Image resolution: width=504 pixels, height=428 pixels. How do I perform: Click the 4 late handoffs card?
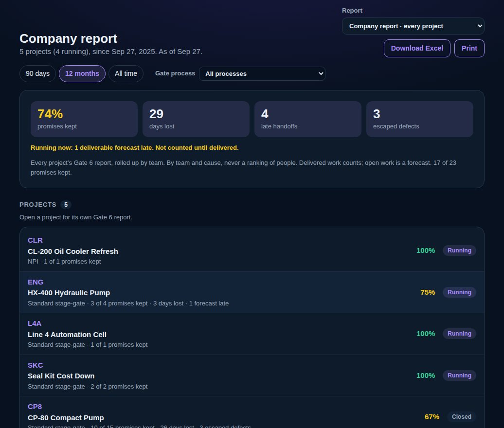pos(308,119)
